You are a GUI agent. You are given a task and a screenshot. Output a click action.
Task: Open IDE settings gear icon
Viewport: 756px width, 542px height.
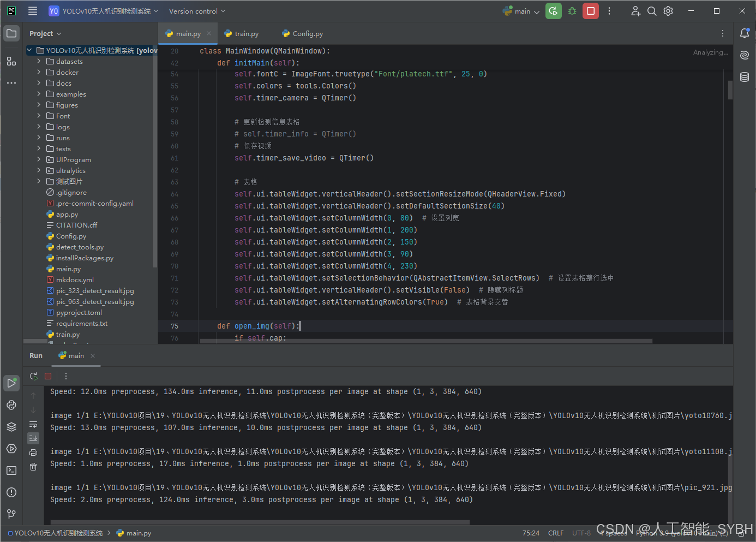[x=668, y=11]
